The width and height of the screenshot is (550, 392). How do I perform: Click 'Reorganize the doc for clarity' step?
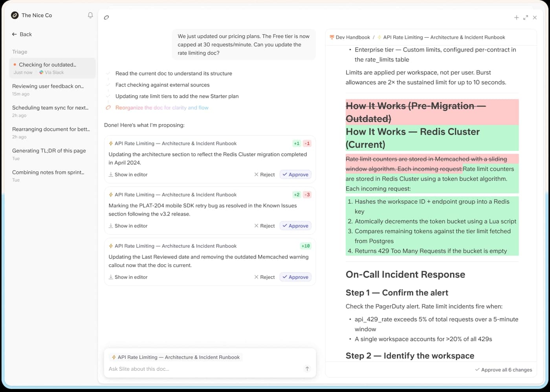pyautogui.click(x=162, y=108)
